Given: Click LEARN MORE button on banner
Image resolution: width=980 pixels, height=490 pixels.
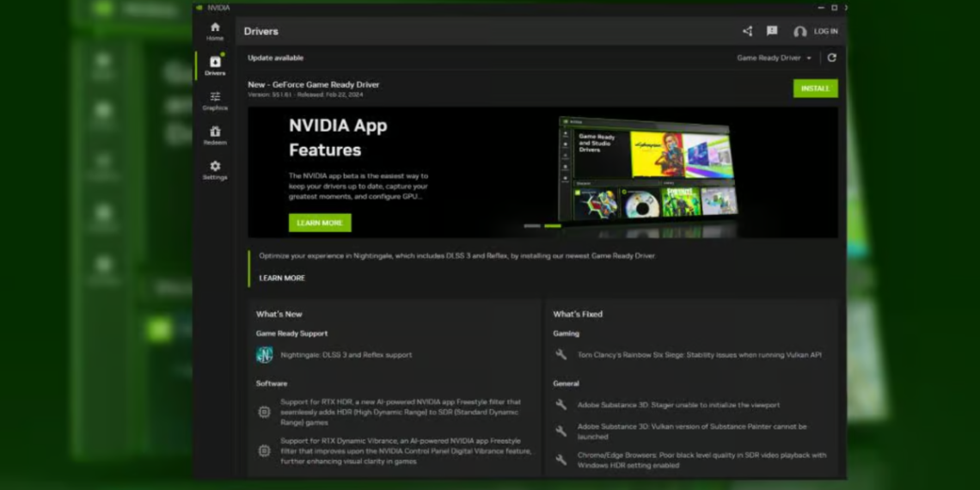Looking at the screenshot, I should click(x=320, y=223).
